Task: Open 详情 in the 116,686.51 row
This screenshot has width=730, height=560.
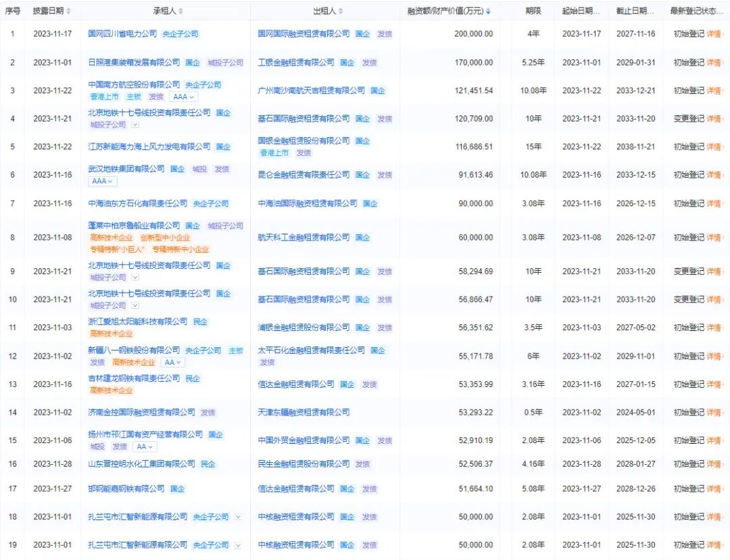Action: point(714,147)
